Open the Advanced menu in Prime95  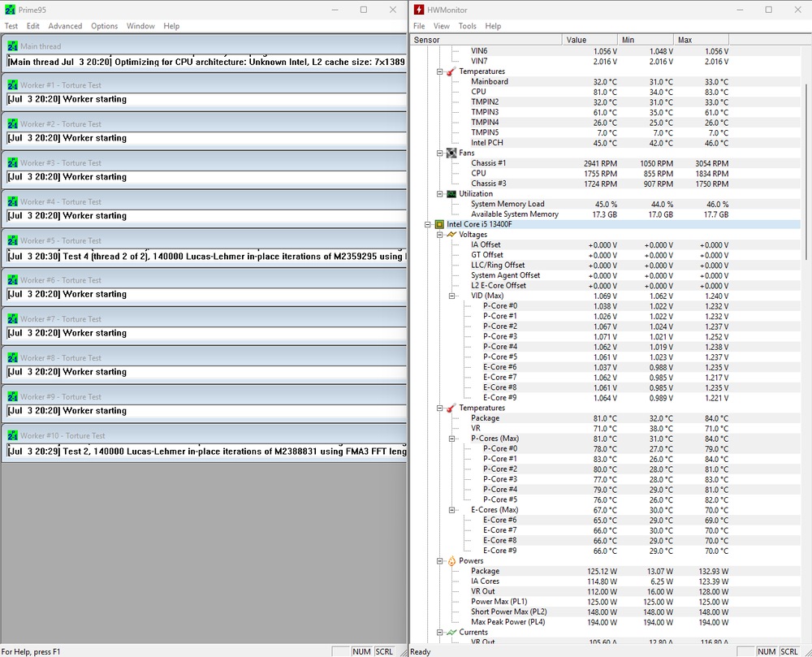coord(65,26)
